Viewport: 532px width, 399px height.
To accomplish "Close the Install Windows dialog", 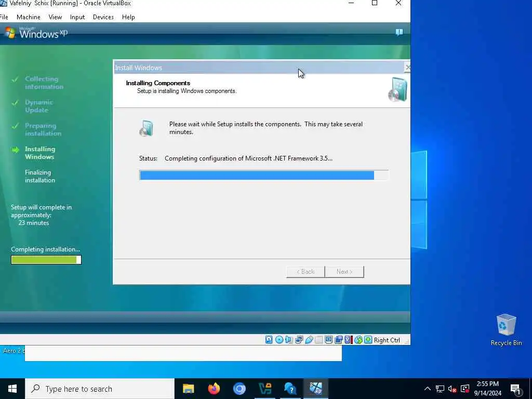I will [407, 68].
